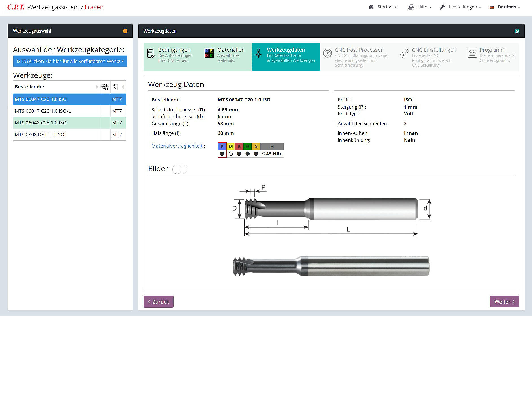532x394 pixels.
Task: Open the MTS tool category dropdown
Action: pyautogui.click(x=70, y=61)
